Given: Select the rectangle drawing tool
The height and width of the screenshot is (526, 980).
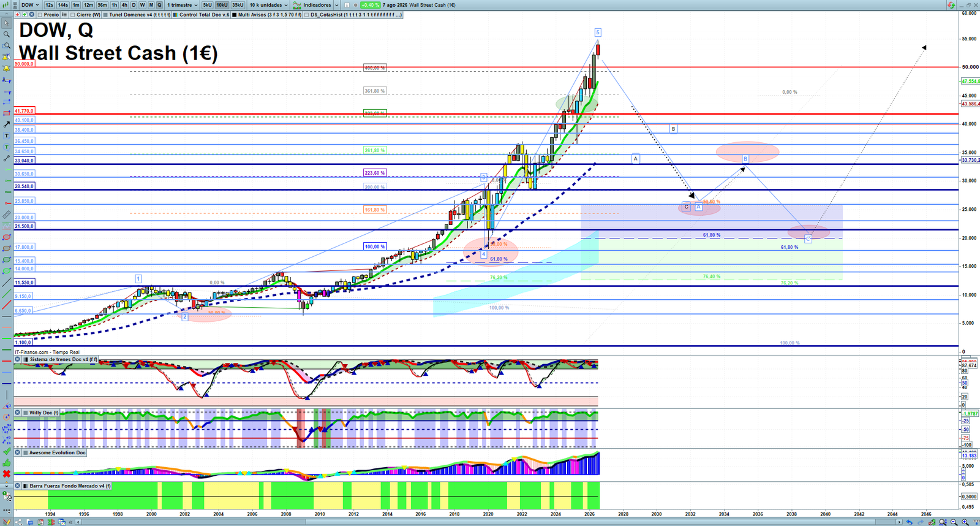Looking at the screenshot, I should pos(7,102).
